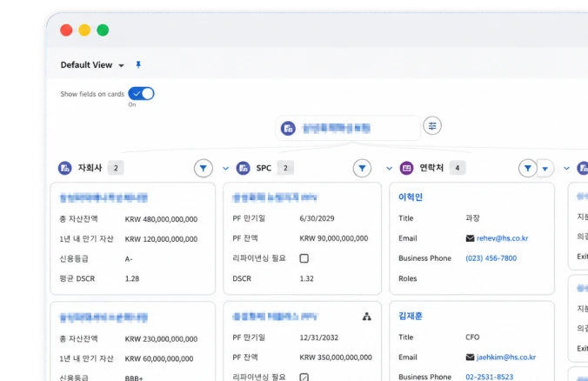Viewport: 588px width, 381px height.
Task: Select value KRW 480,000,000,000
Action: coord(161,219)
